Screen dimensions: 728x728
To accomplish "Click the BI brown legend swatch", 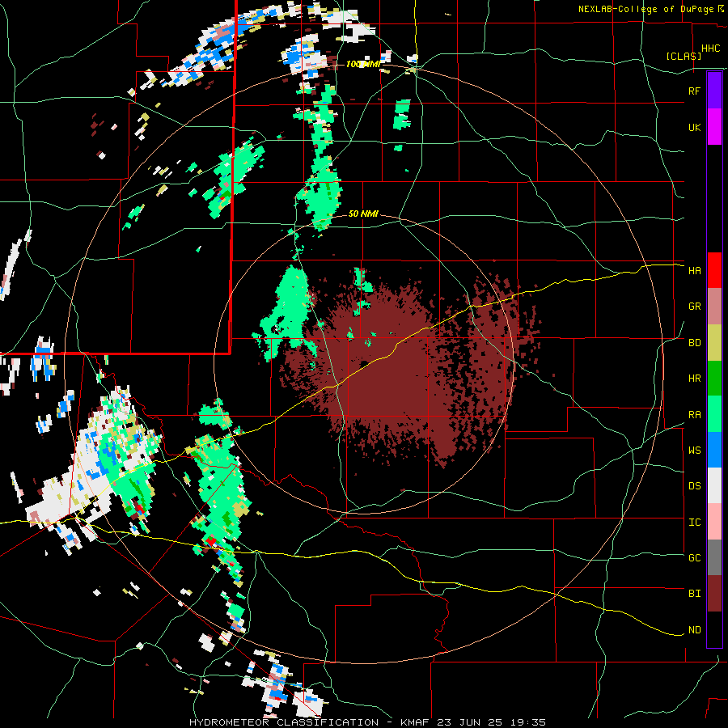I will (x=714, y=594).
